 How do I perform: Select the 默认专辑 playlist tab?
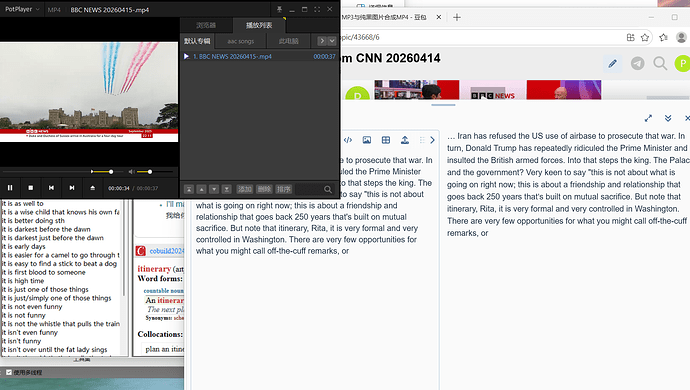pyautogui.click(x=197, y=41)
